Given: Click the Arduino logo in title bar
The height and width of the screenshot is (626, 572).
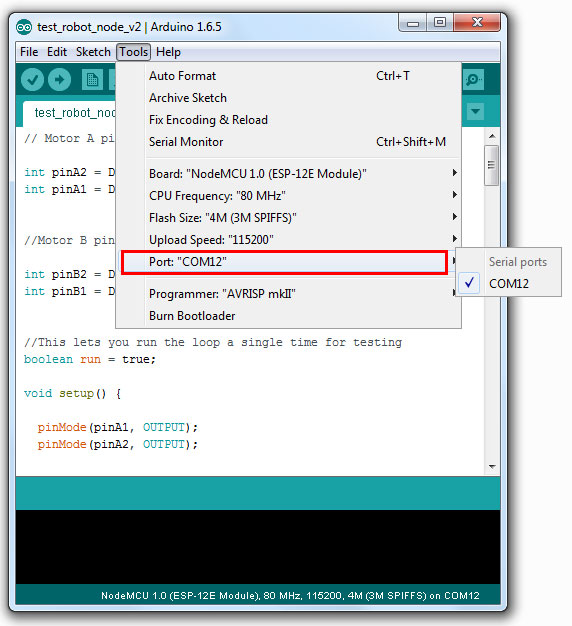Looking at the screenshot, I should click(x=24, y=27).
